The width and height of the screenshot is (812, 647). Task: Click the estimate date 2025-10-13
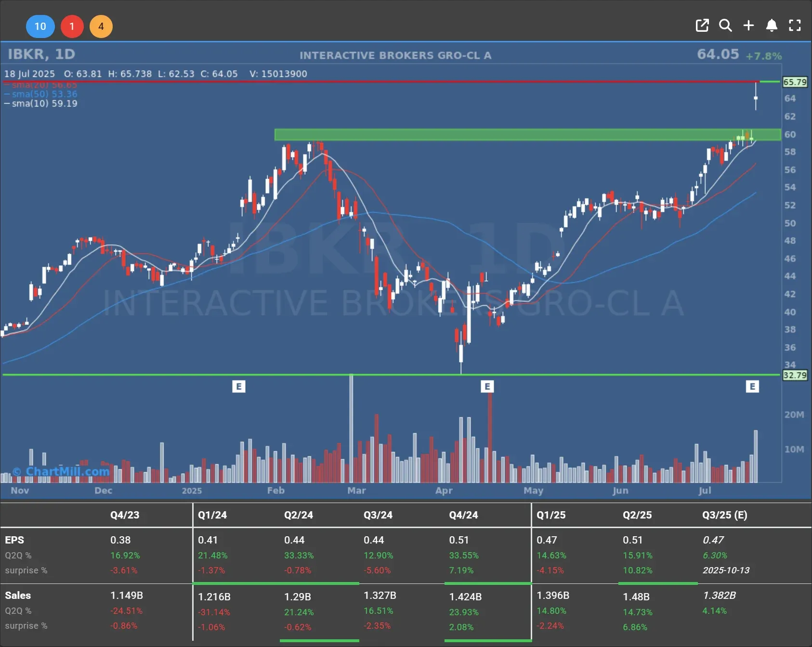point(726,570)
